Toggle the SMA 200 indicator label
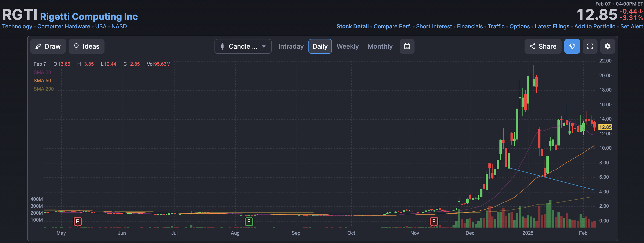The height and width of the screenshot is (243, 644). click(44, 89)
